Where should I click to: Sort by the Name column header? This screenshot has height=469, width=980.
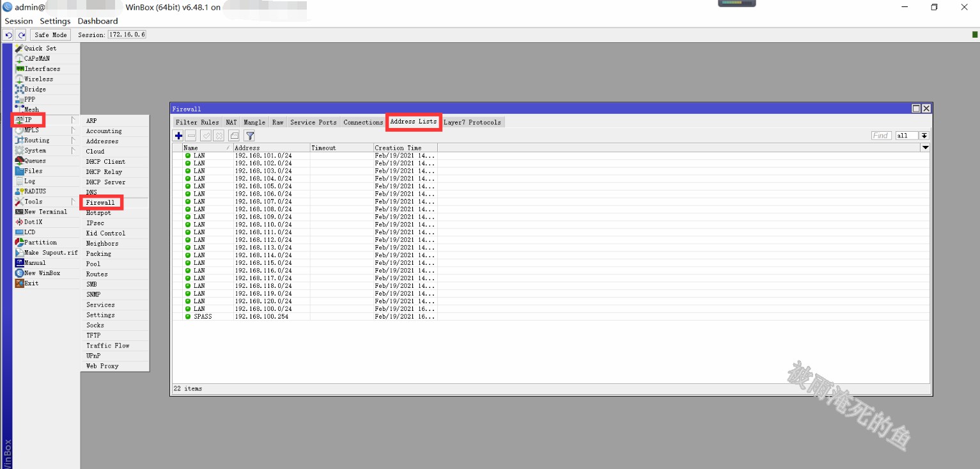point(207,148)
